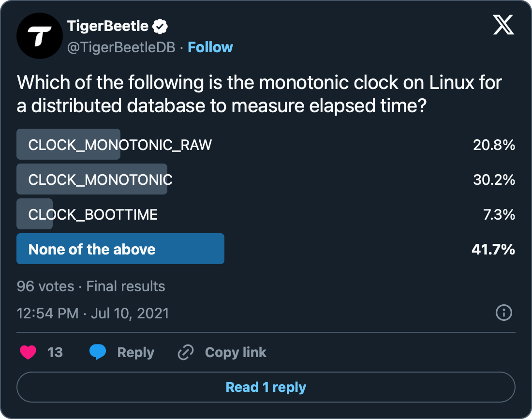Select the CLOCK_MONOTONIC_RAW poll option
The width and height of the screenshot is (532, 419).
point(120,145)
